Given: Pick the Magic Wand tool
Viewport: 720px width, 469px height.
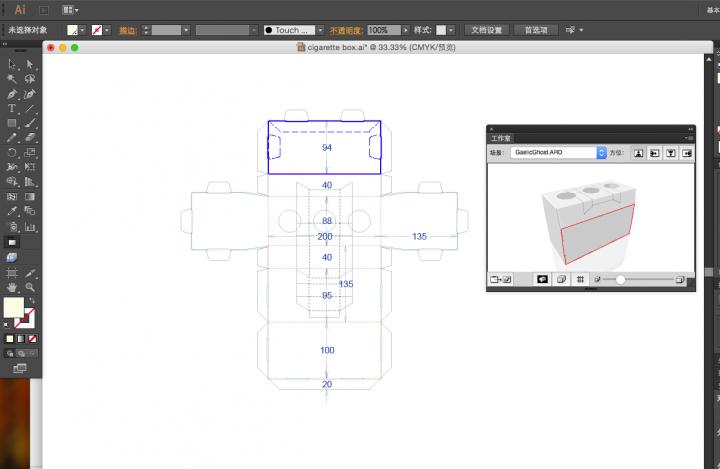Looking at the screenshot, I should (x=11, y=78).
